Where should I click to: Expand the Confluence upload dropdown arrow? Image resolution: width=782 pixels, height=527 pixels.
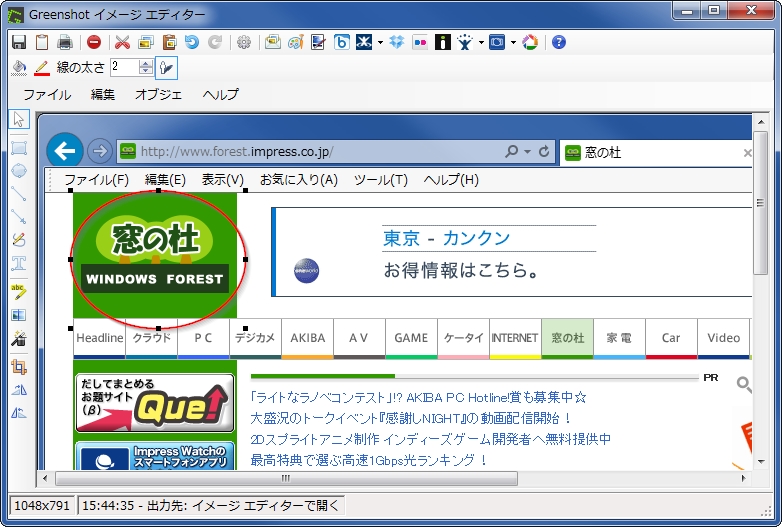click(381, 43)
